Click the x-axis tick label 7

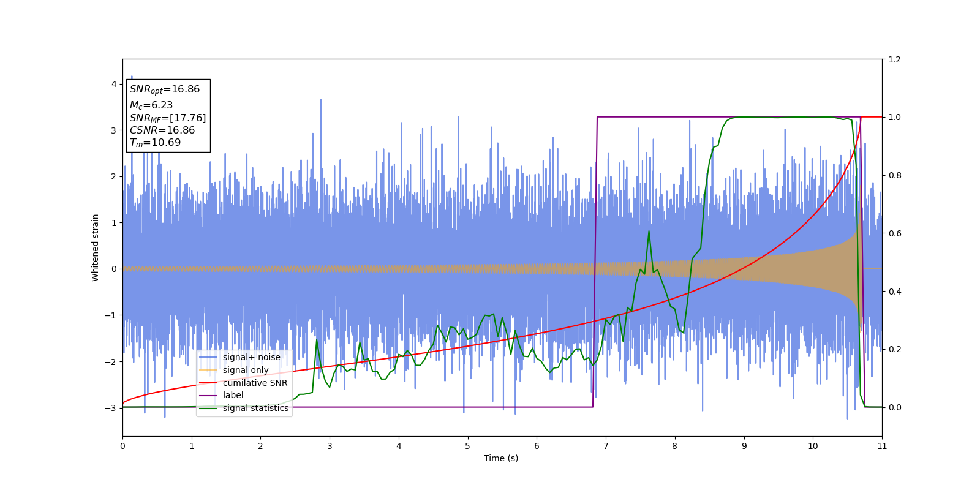click(x=606, y=446)
